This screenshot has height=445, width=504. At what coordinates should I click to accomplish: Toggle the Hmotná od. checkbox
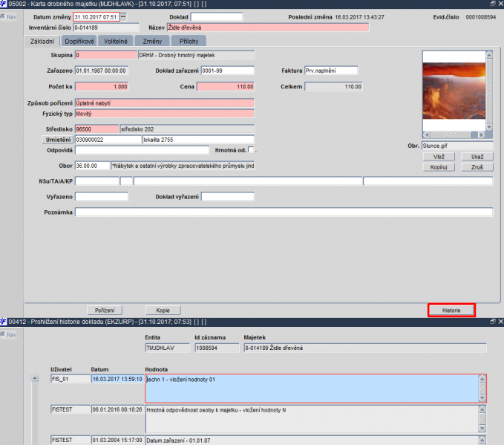click(x=251, y=149)
